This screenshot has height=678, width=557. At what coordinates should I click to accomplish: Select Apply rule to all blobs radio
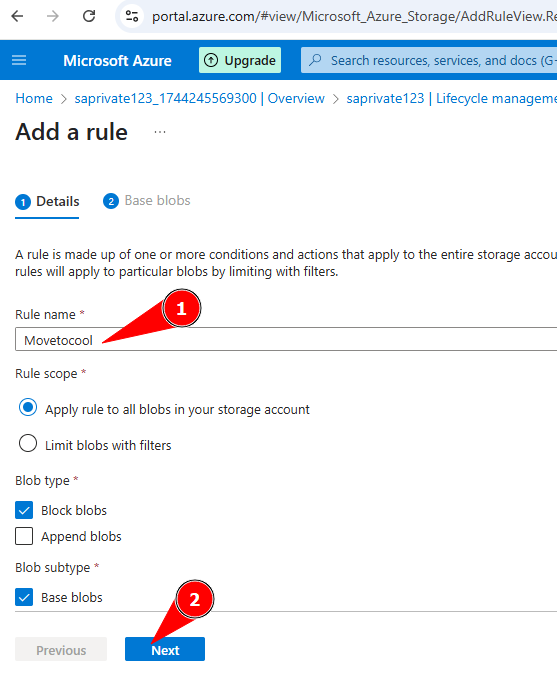(28, 408)
